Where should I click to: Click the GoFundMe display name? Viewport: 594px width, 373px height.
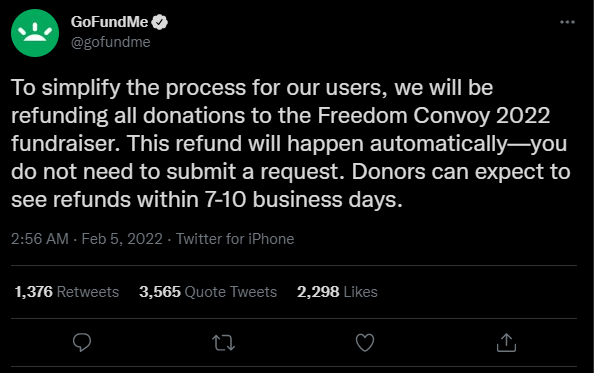click(x=109, y=22)
